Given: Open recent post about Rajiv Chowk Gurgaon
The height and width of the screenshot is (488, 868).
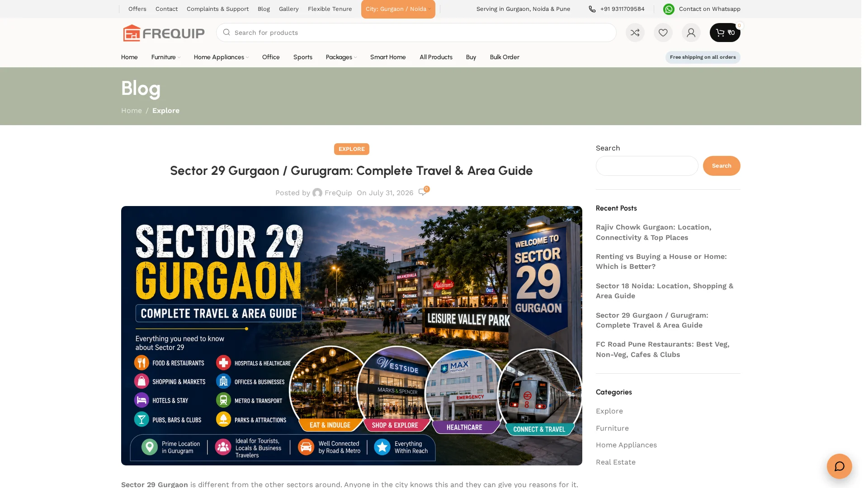Looking at the screenshot, I should click(x=653, y=232).
